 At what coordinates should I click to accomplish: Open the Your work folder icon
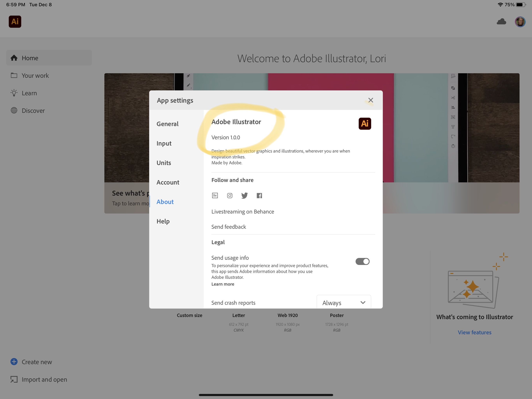[x=14, y=75]
